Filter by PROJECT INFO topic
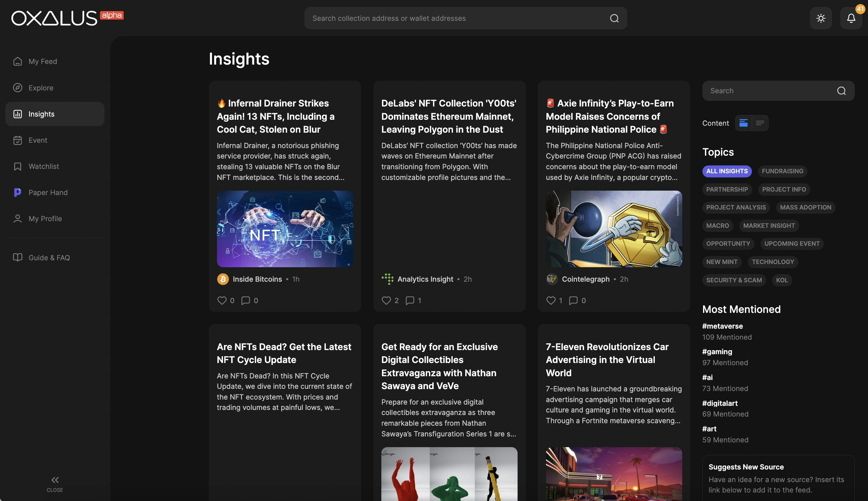 click(x=784, y=189)
